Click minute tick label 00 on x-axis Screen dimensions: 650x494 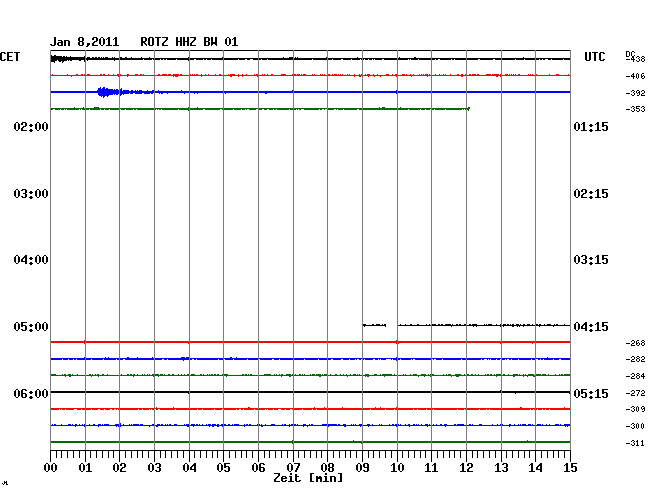51,468
